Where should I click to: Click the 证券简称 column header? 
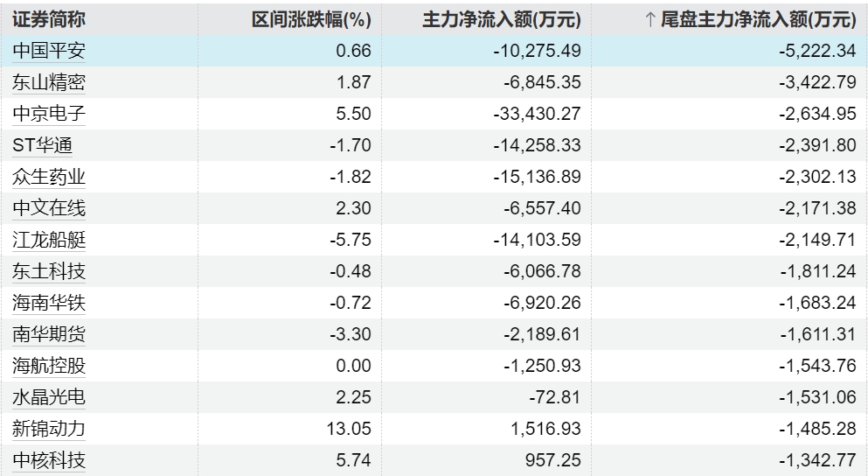click(49, 20)
